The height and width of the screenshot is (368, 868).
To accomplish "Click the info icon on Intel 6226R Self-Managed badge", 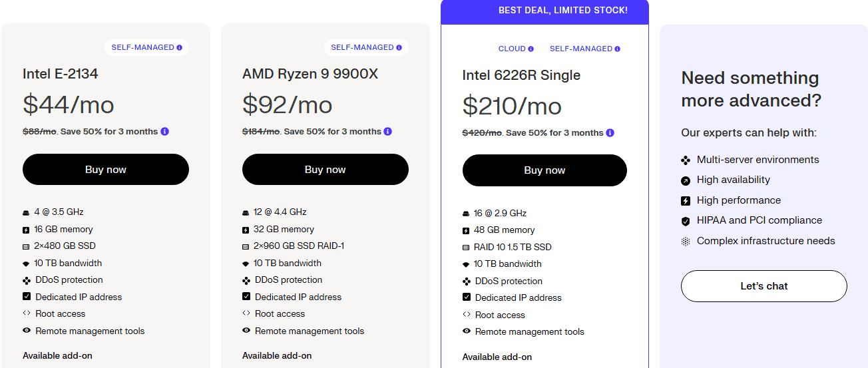I will [x=618, y=49].
